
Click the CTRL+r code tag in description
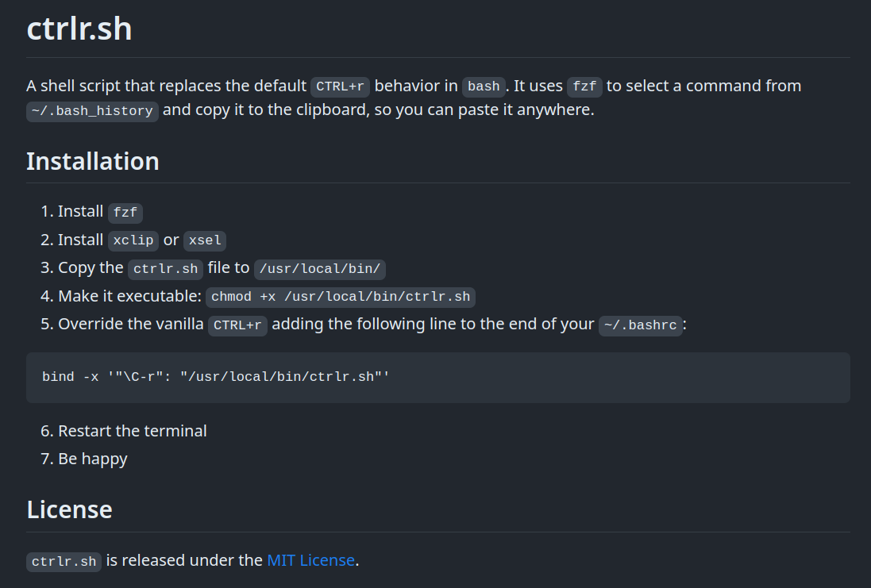coord(340,86)
